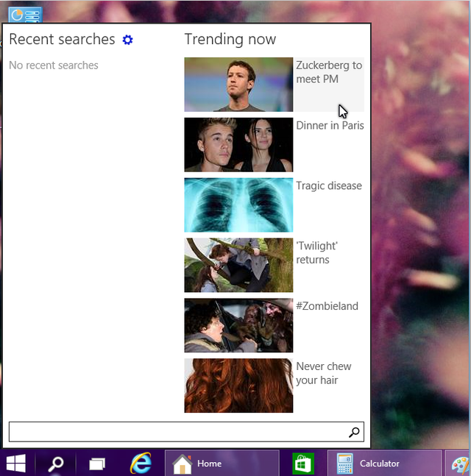Click the taskbar Search magnifier icon
Screen dimensions: 471x476
coord(56,463)
